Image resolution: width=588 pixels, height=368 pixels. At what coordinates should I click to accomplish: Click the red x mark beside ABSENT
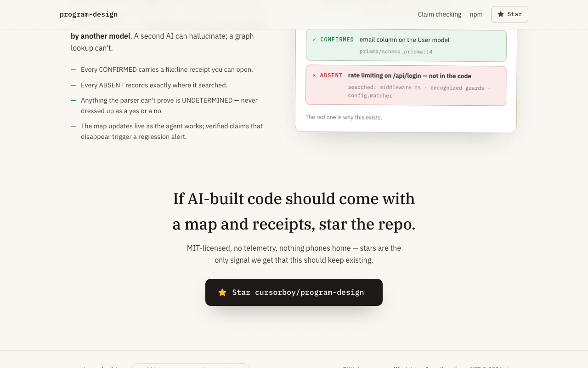point(314,75)
